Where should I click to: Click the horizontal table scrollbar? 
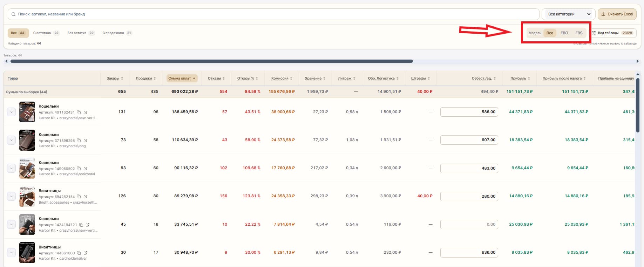click(212, 61)
